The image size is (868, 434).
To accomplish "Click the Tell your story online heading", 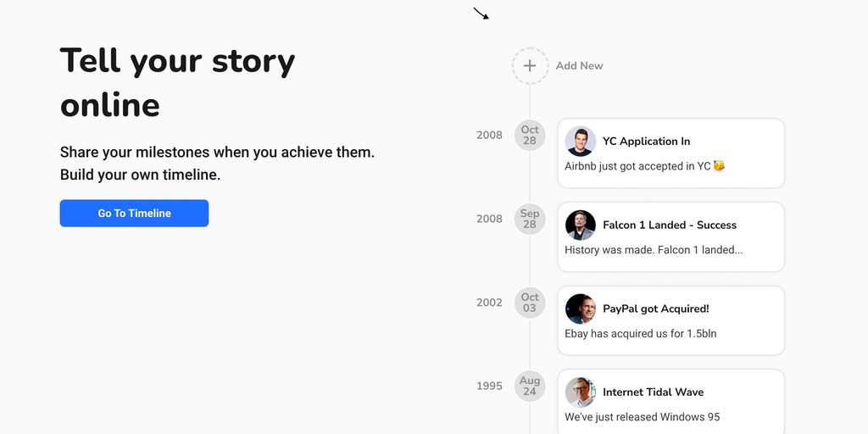I will (x=177, y=83).
